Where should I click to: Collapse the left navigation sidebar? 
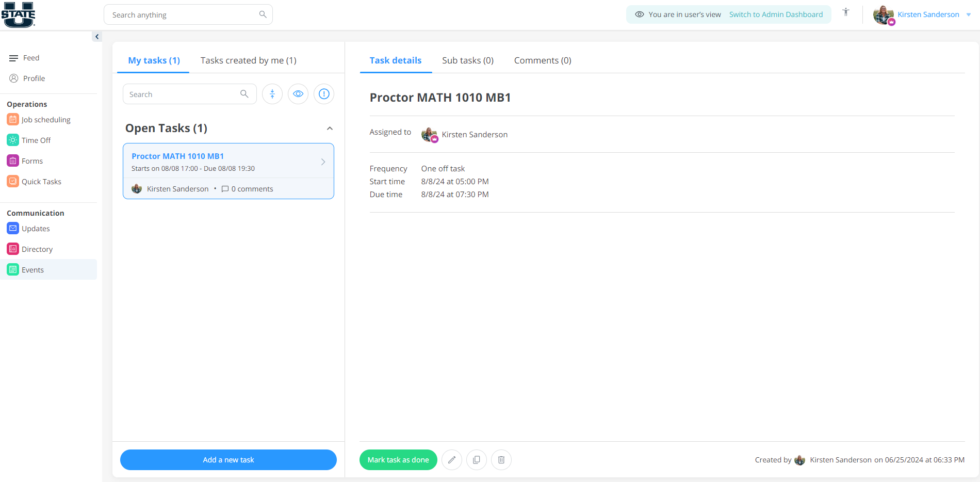[97, 37]
